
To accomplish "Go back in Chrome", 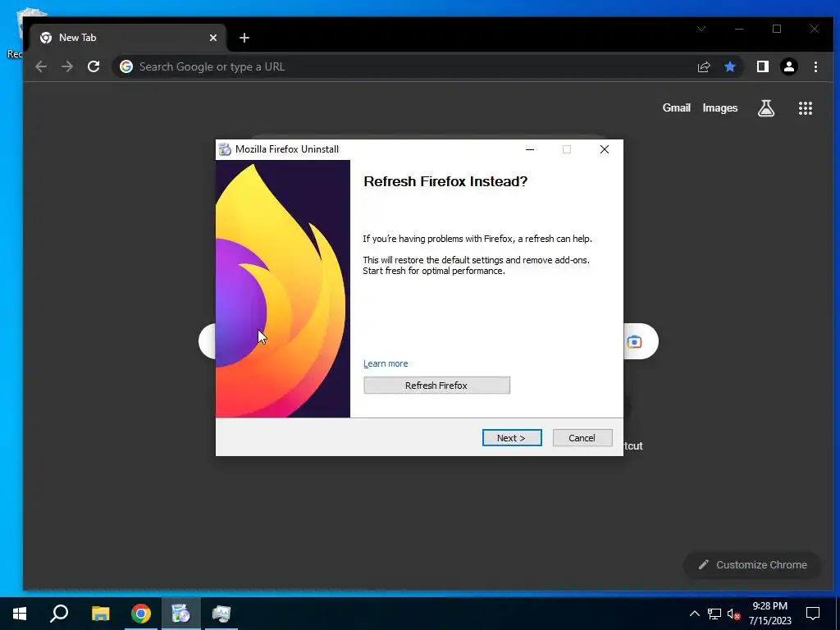I will [41, 66].
